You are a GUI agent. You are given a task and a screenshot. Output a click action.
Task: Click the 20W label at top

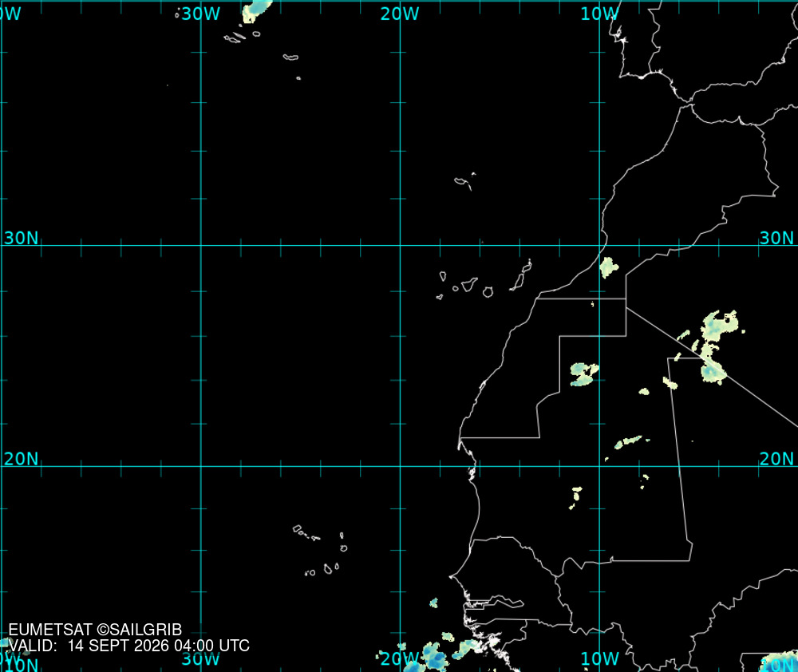click(400, 14)
